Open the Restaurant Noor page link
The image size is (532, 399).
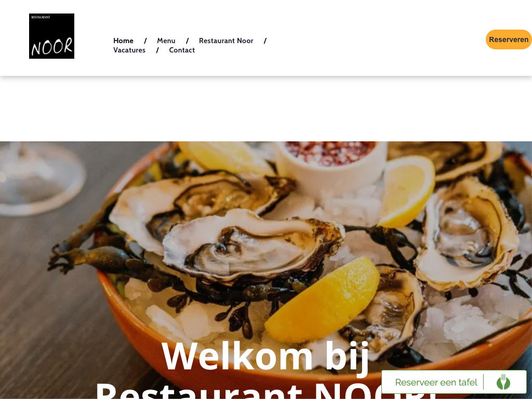(x=226, y=41)
